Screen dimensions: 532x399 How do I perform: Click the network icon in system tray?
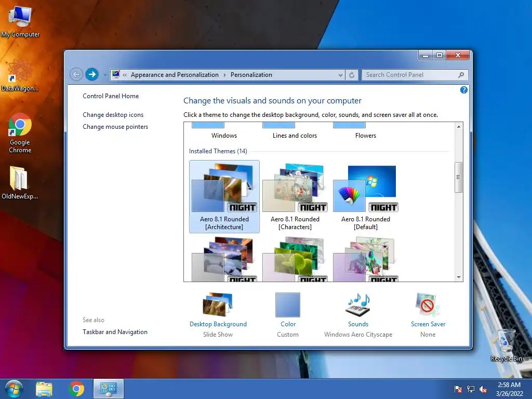(x=471, y=389)
